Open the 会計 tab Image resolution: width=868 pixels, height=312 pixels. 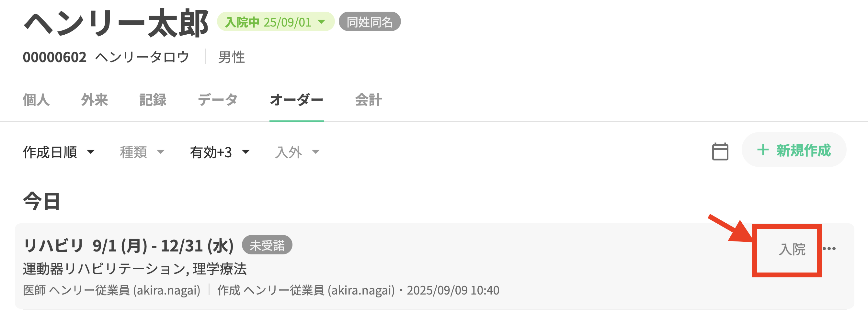(368, 100)
